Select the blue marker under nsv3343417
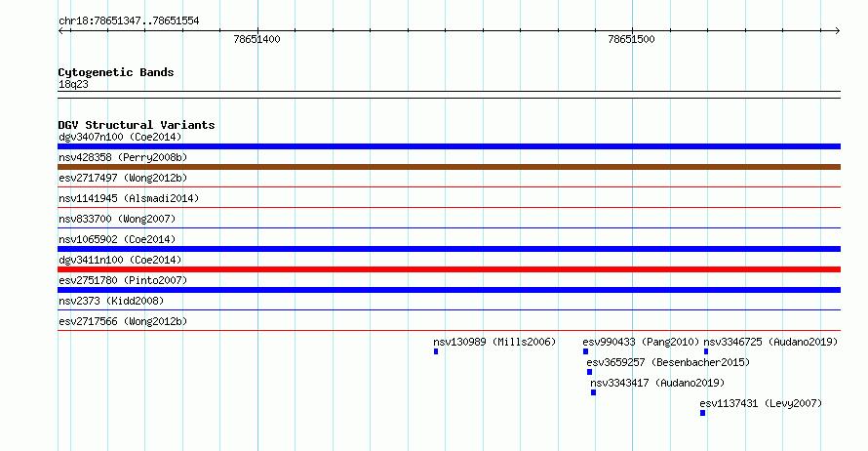The height and width of the screenshot is (451, 868). coord(593,392)
